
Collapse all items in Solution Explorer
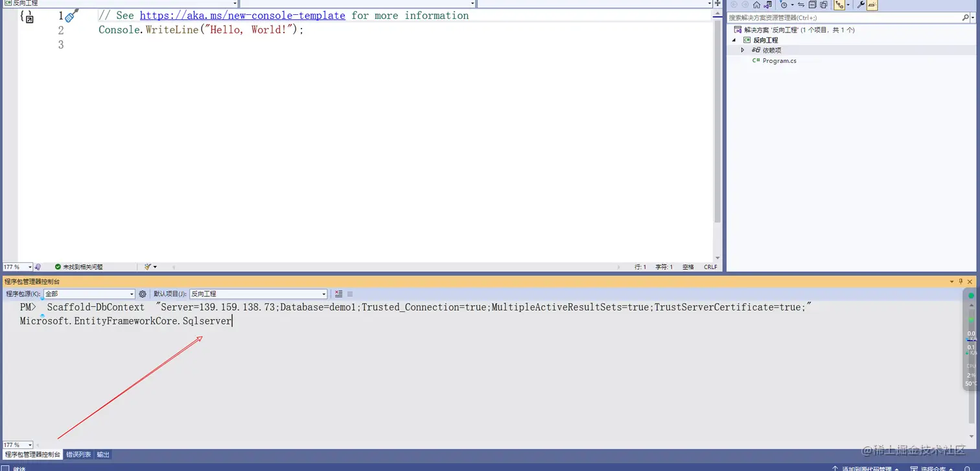click(812, 5)
